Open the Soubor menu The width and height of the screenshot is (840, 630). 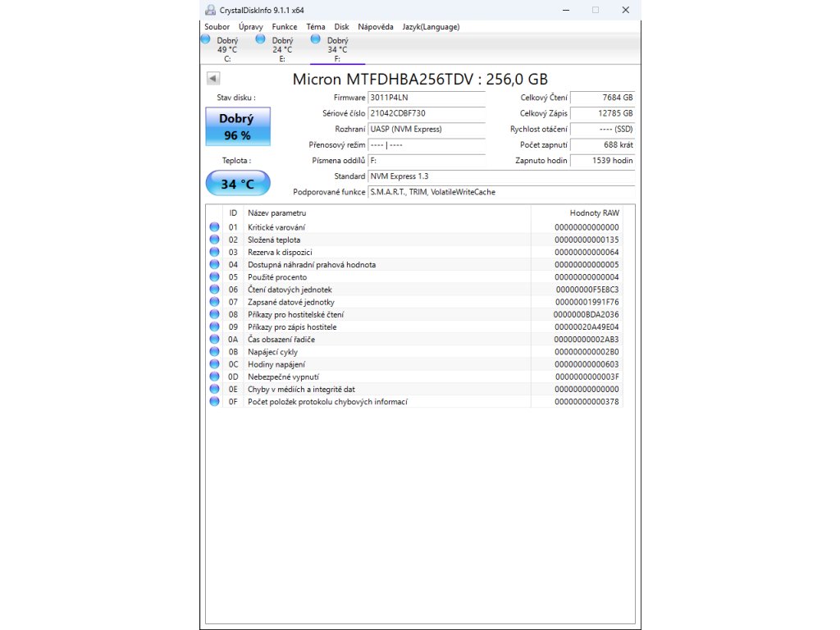(217, 26)
